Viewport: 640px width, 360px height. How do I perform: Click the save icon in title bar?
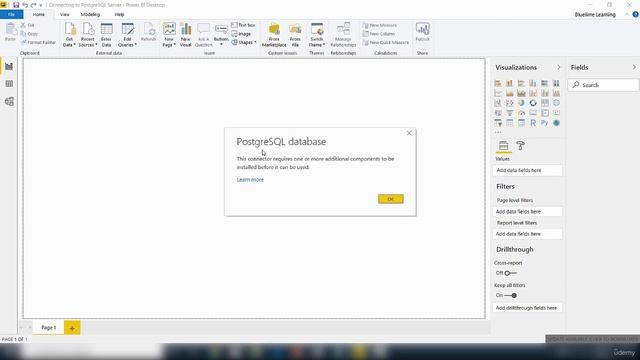pos(16,5)
